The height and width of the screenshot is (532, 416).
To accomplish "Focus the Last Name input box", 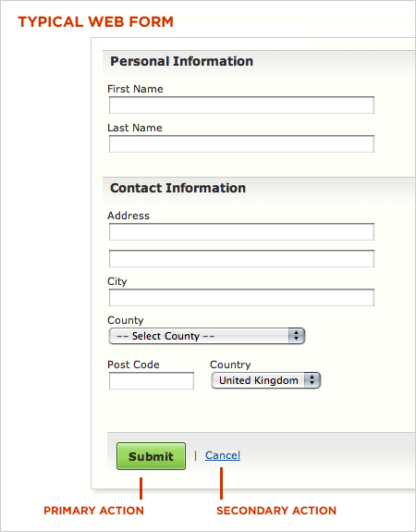I will click(x=241, y=143).
